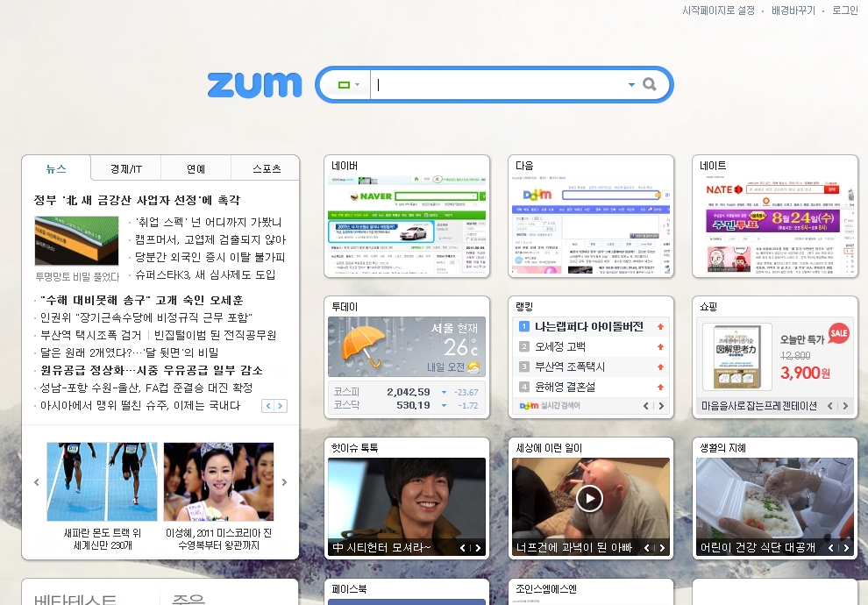This screenshot has width=868, height=605.
Task: Open the 쇼핑 book product image
Action: 736,357
